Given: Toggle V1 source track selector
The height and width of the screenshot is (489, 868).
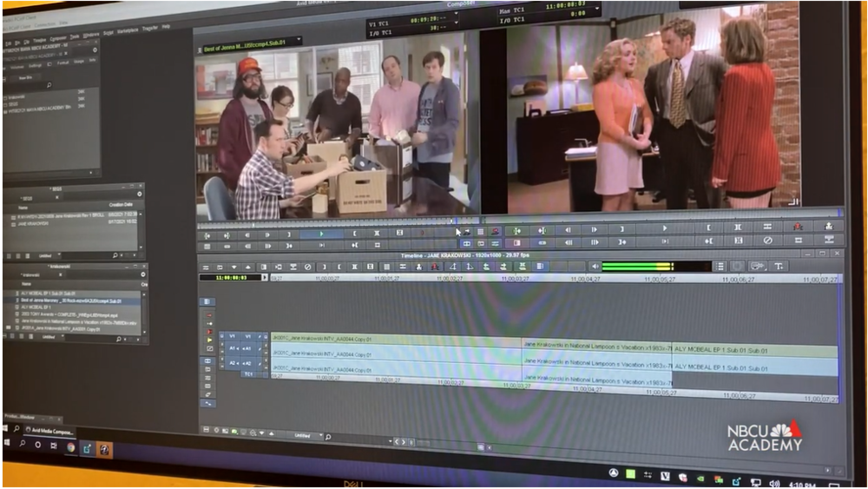Looking at the screenshot, I should click(233, 336).
